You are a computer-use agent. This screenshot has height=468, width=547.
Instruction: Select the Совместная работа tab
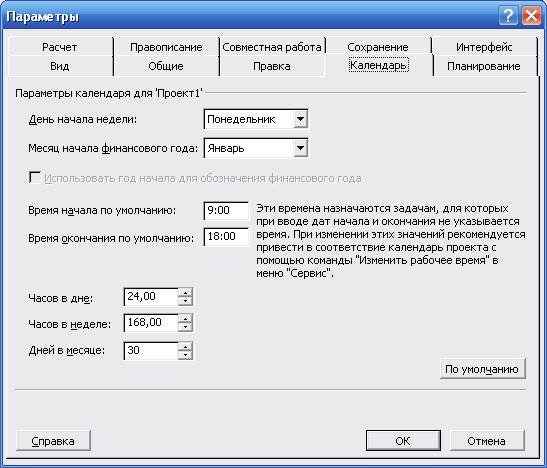click(272, 47)
